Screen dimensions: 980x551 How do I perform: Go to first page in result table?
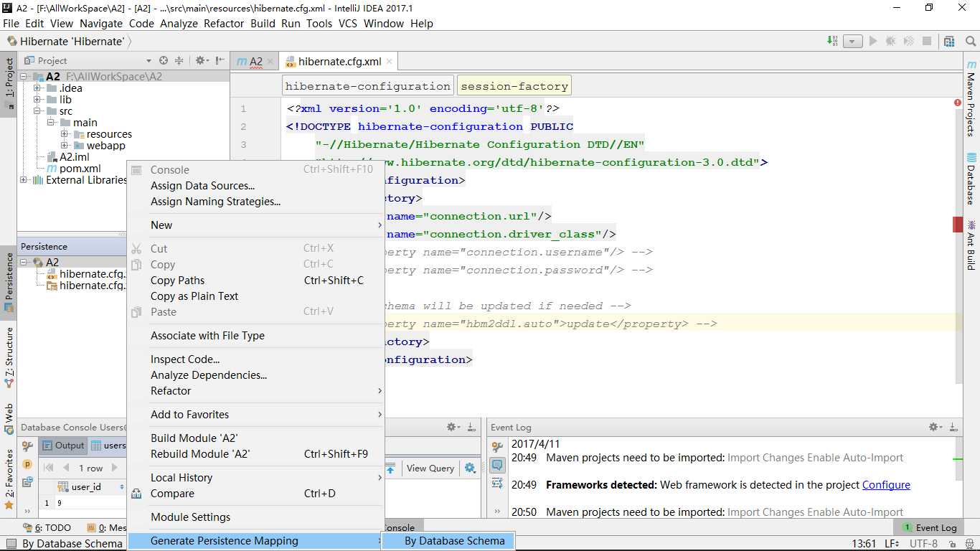click(49, 468)
